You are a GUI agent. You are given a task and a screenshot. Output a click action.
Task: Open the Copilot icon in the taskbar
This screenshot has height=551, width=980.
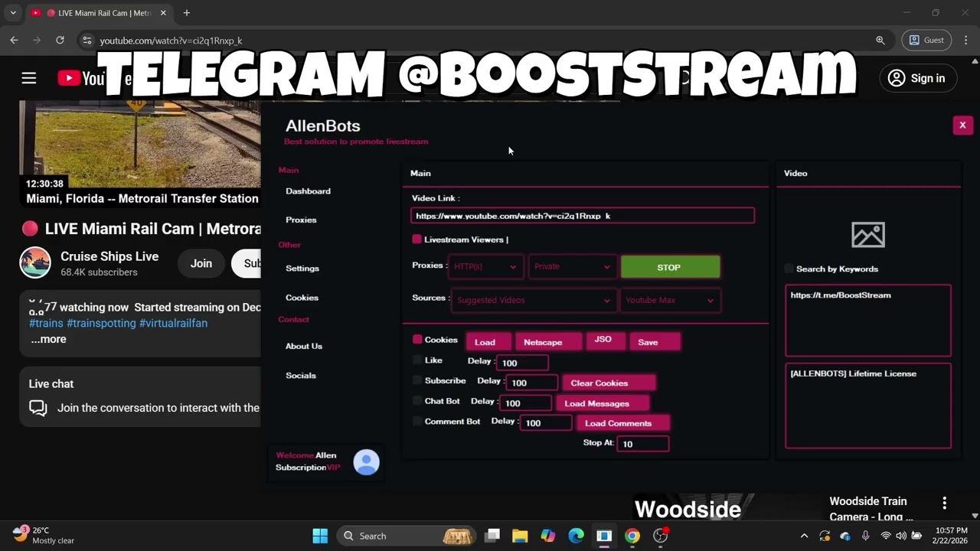[547, 536]
